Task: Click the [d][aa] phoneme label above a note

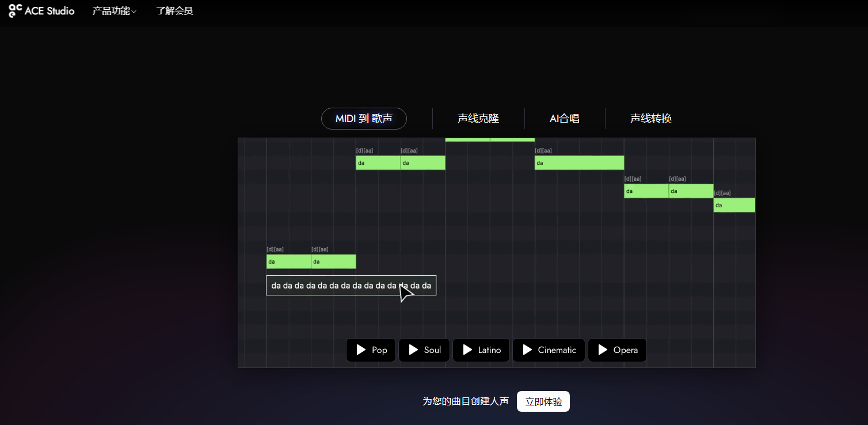Action: pos(365,150)
